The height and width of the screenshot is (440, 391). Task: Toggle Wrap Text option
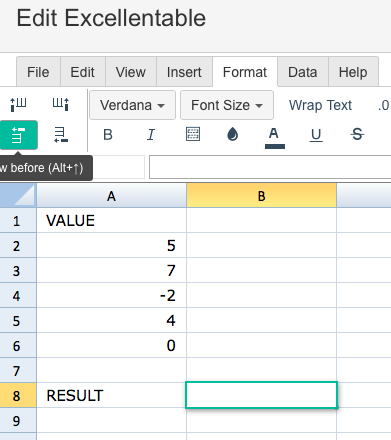(x=320, y=105)
